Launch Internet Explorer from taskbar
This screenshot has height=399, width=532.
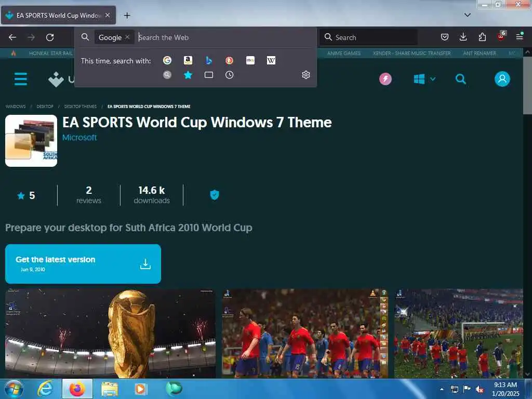46,389
